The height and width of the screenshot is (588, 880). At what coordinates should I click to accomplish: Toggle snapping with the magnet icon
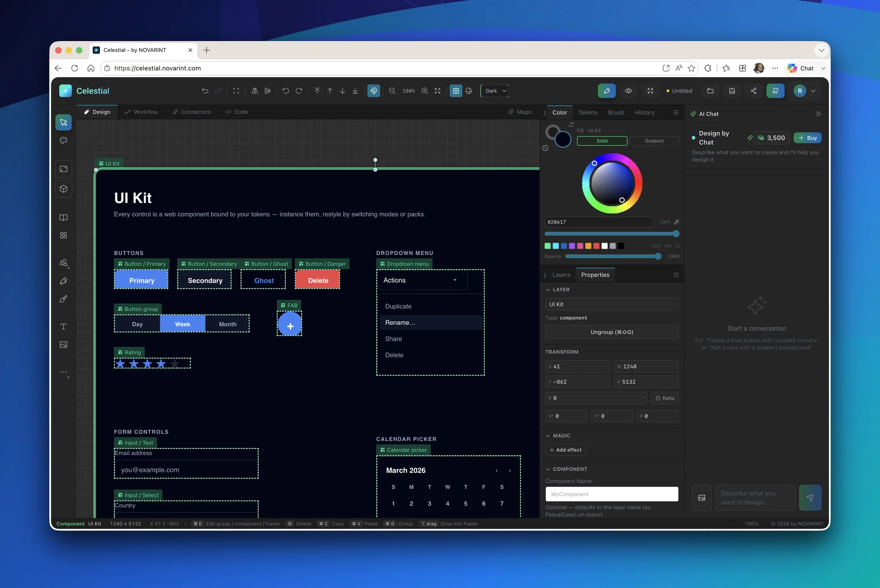[374, 91]
